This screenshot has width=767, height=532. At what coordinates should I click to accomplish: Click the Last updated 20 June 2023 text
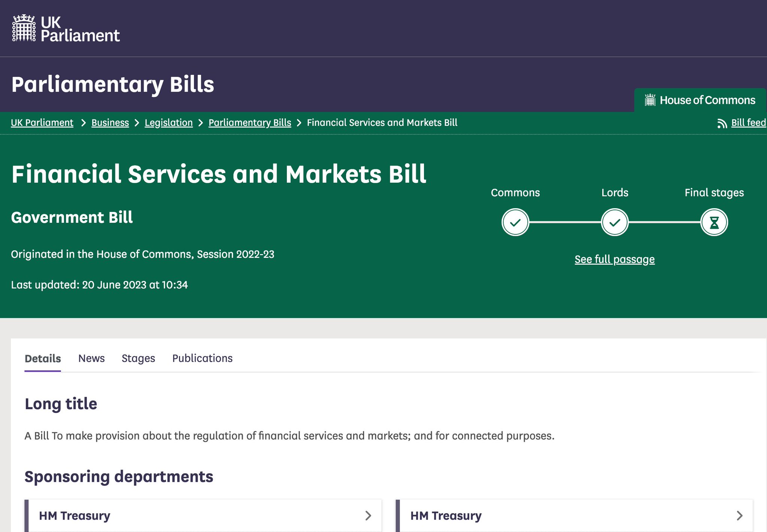[99, 285]
